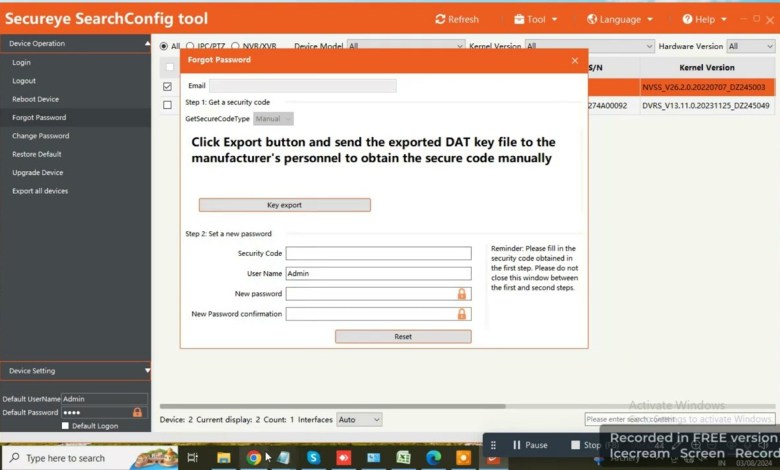
Task: Enable the Default Logon checkbox
Action: 65,426
